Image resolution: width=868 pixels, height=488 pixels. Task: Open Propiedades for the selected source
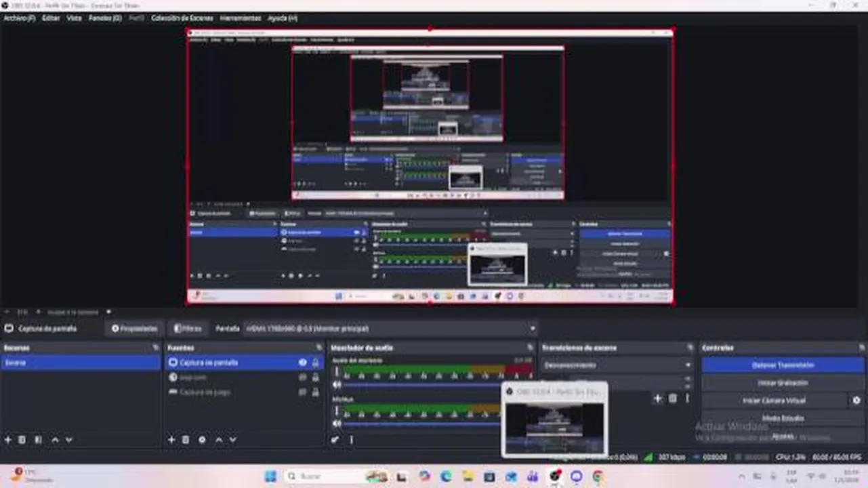[135, 329]
